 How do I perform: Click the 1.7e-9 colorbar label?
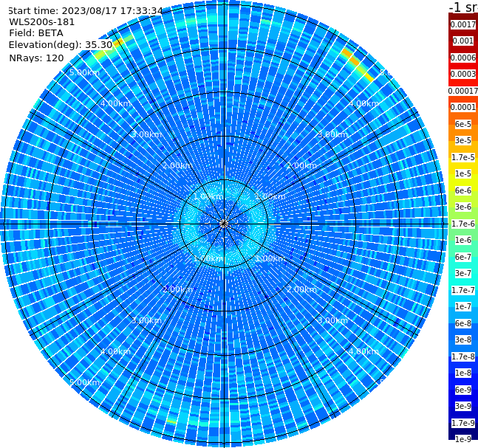[463, 423]
